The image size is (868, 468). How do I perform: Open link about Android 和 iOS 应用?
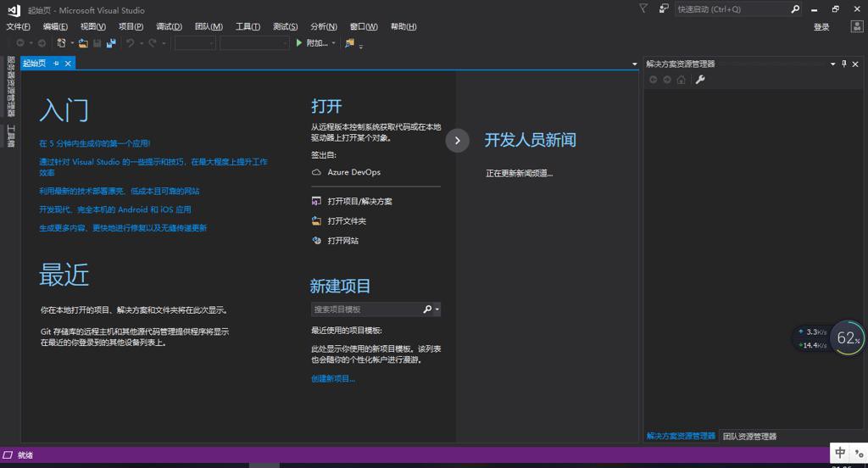click(115, 209)
